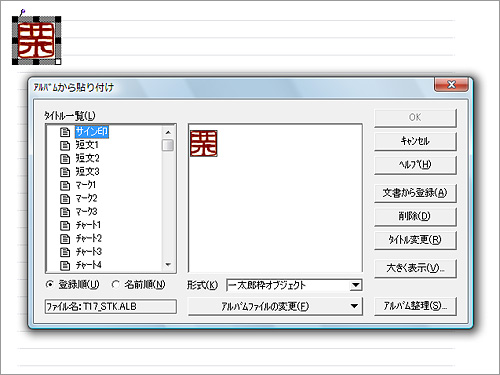Click title list scrollbar up arrow

168,132
